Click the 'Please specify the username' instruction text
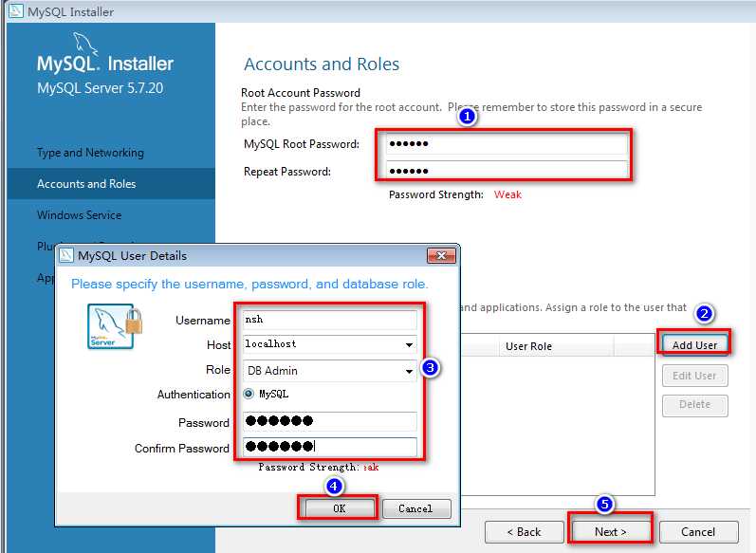 (x=249, y=284)
